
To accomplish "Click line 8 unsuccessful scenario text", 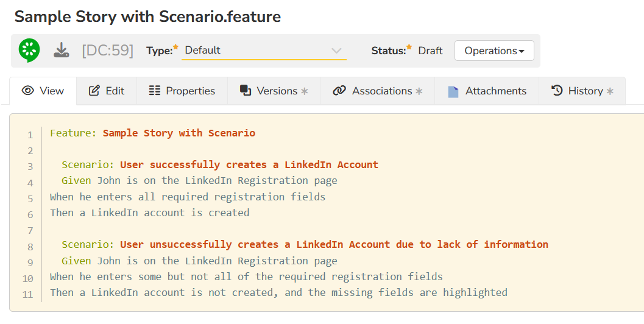I will 334,244.
